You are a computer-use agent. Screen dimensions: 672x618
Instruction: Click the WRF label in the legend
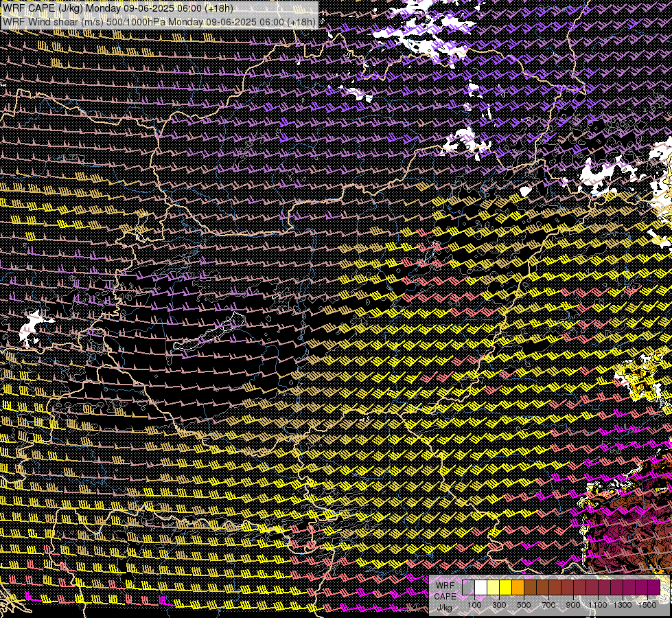[445, 586]
